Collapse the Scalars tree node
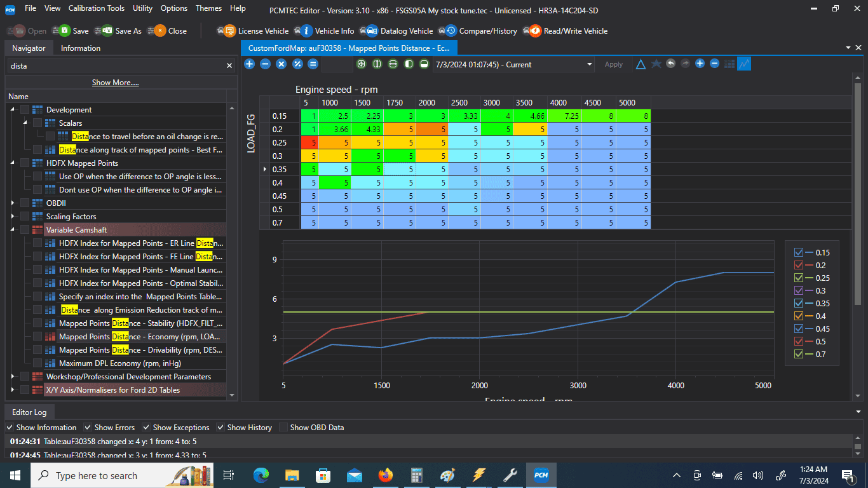Screen dimensions: 868x488 pos(25,123)
